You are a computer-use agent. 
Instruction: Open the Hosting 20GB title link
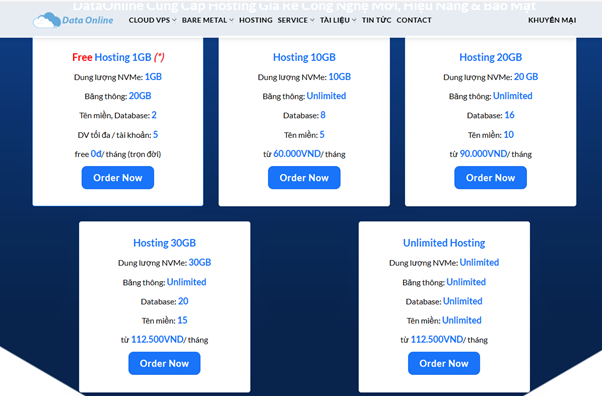491,57
